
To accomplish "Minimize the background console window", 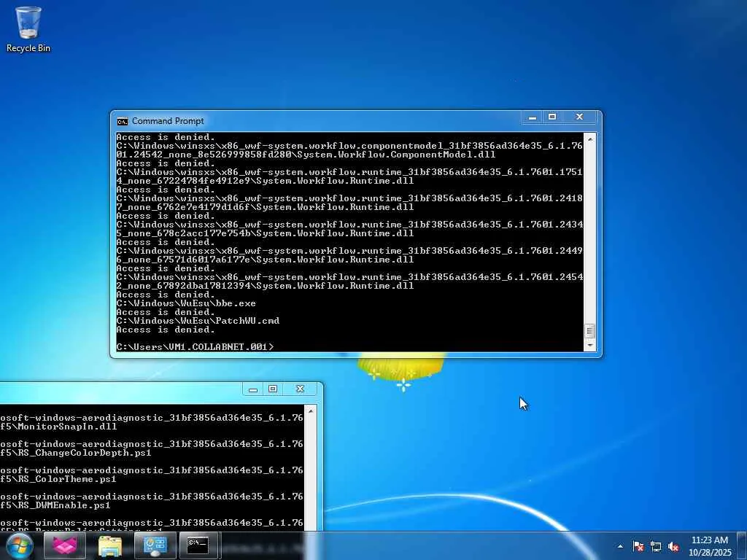I will (x=253, y=389).
